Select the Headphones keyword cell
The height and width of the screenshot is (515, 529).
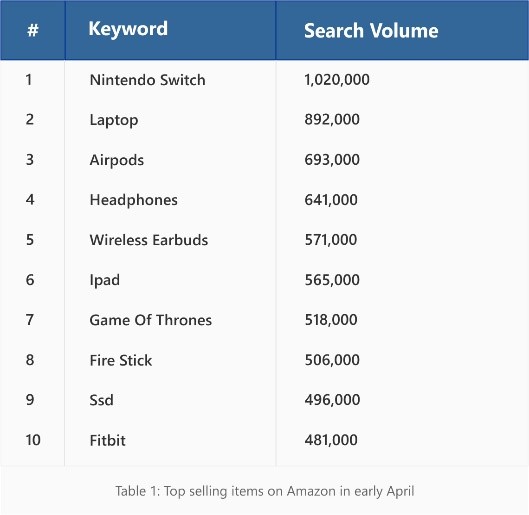coord(134,200)
